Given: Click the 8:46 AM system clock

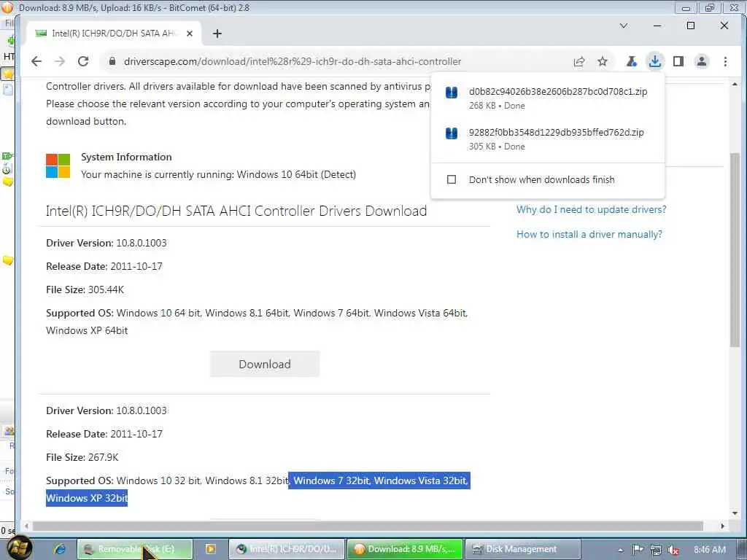Looking at the screenshot, I should (709, 550).
